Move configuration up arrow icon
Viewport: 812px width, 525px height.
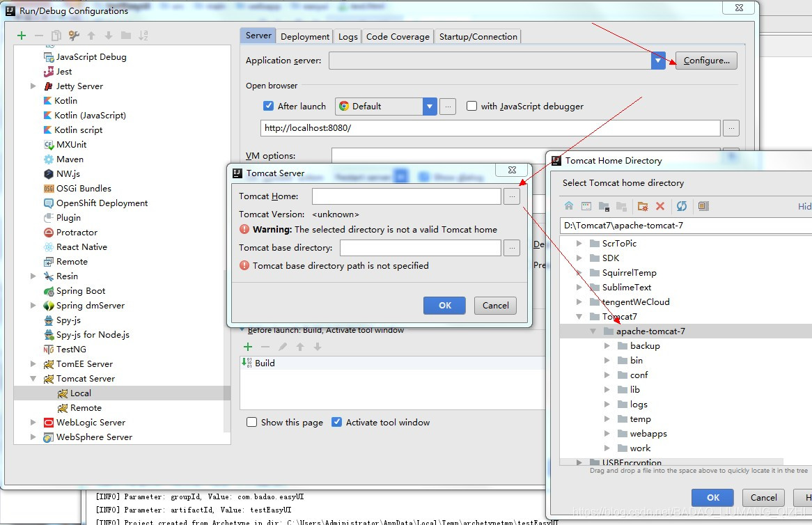[91, 36]
